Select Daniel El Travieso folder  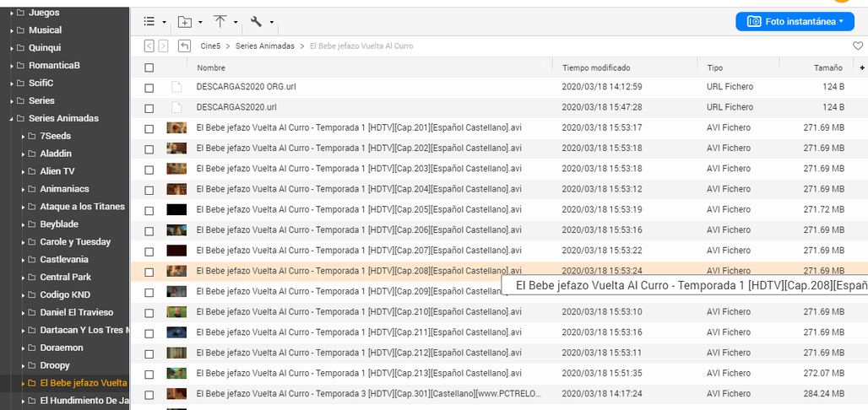point(76,312)
